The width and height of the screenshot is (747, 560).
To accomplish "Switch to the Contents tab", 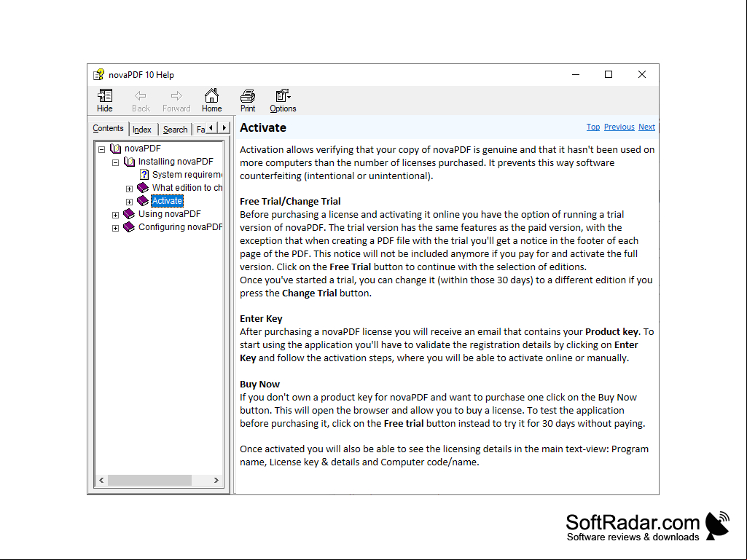I will click(108, 128).
